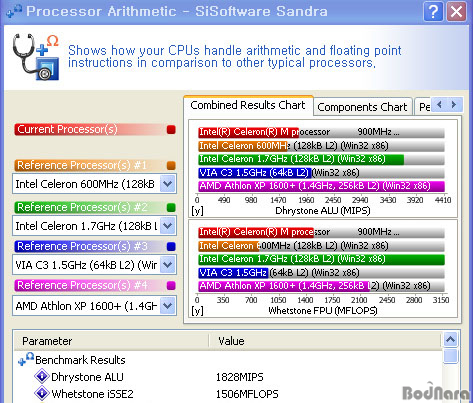Open the Intel Celeron 600MHz dropdown

coord(168,184)
